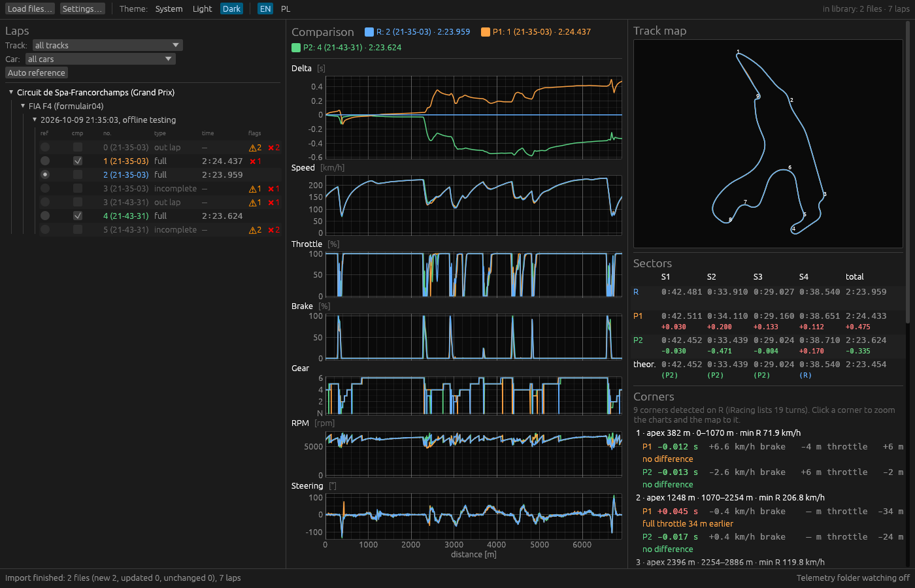Select corner 1 entry, apex 382 m

(718, 433)
